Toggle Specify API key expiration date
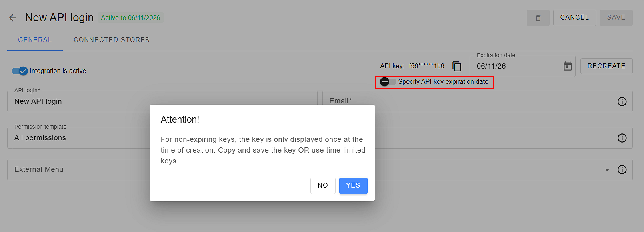 388,82
